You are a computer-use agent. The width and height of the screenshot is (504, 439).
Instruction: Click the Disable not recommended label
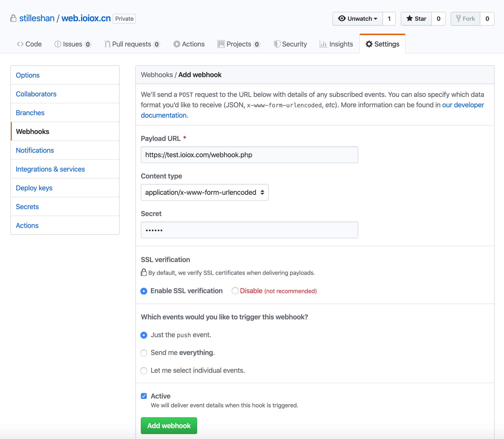coord(278,291)
